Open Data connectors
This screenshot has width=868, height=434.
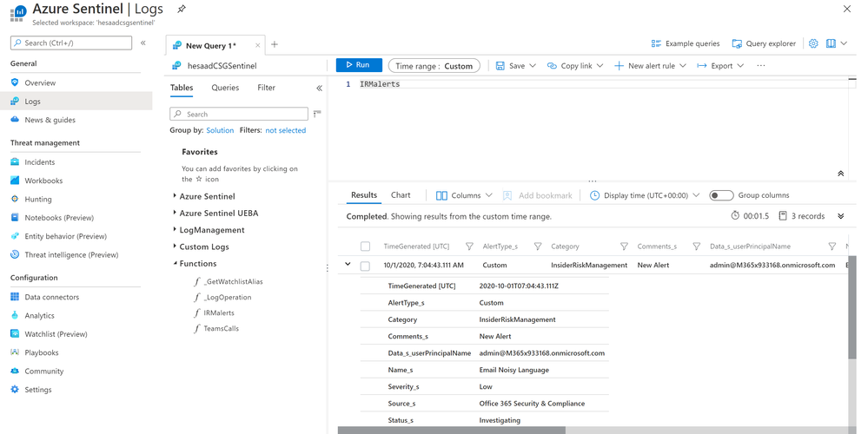pos(51,298)
